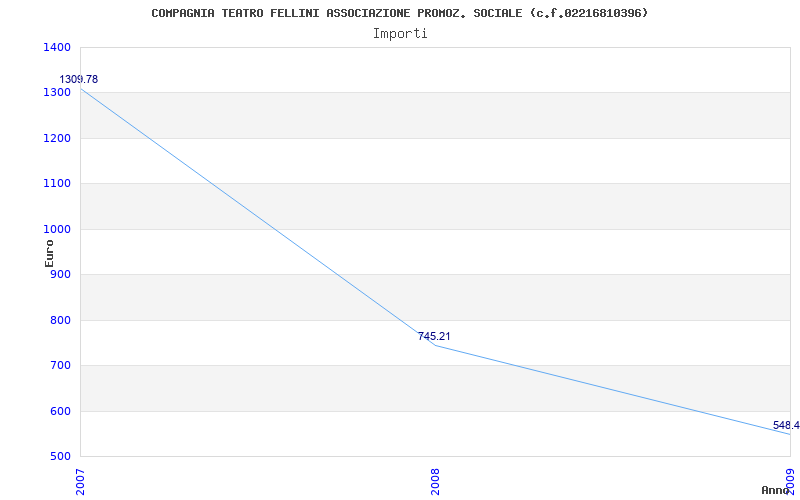The width and height of the screenshot is (800, 500).
Task: Select y-axis value 800
Action: (61, 320)
